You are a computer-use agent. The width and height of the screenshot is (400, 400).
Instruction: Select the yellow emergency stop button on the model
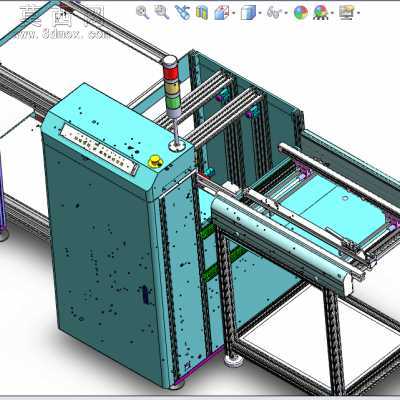tap(155, 162)
